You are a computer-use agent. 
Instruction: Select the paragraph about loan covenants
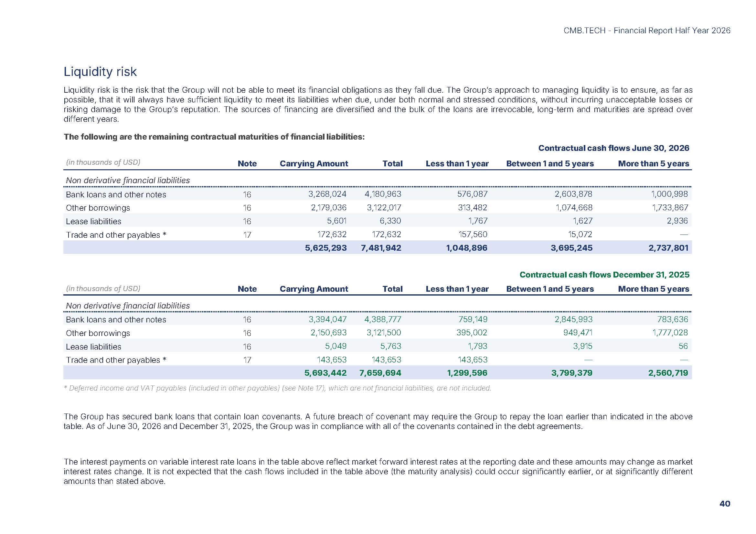[x=378, y=422]
